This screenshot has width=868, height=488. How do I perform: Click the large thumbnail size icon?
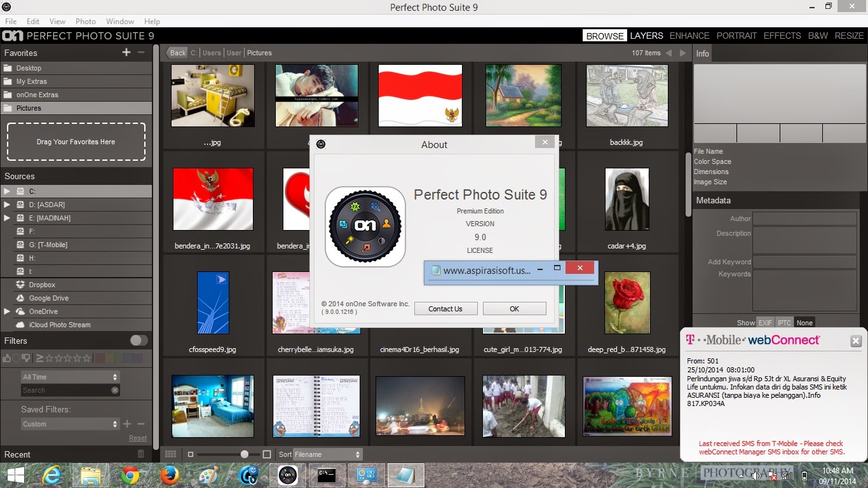(267, 454)
